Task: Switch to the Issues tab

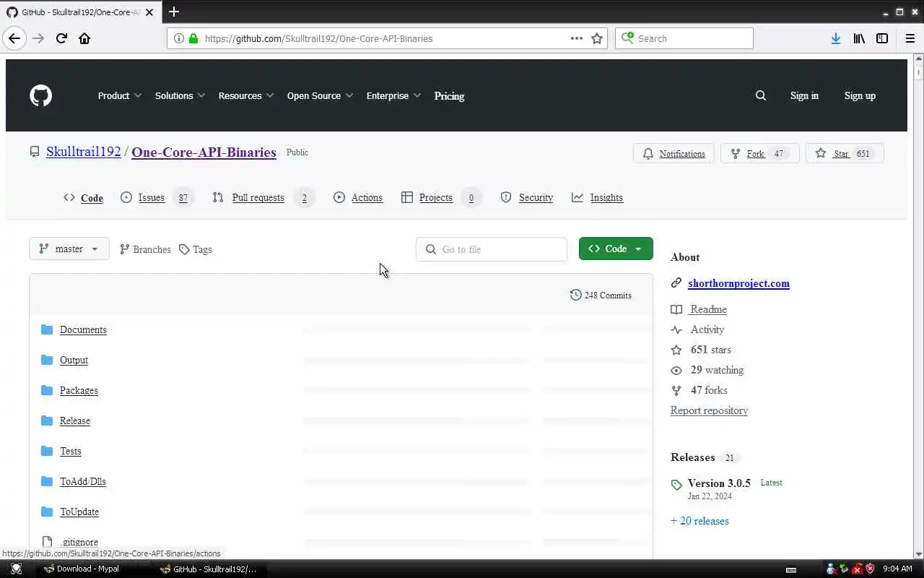Action: point(157,197)
